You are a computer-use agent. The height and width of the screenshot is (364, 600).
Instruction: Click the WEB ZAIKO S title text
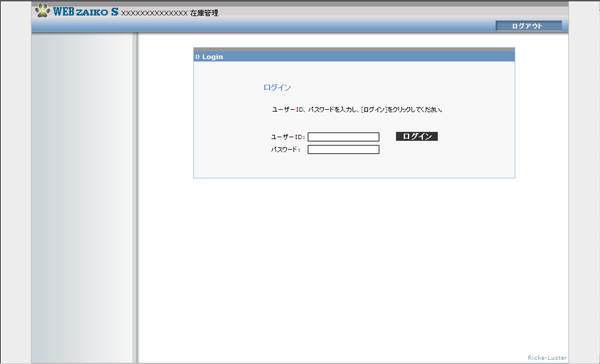pyautogui.click(x=86, y=12)
